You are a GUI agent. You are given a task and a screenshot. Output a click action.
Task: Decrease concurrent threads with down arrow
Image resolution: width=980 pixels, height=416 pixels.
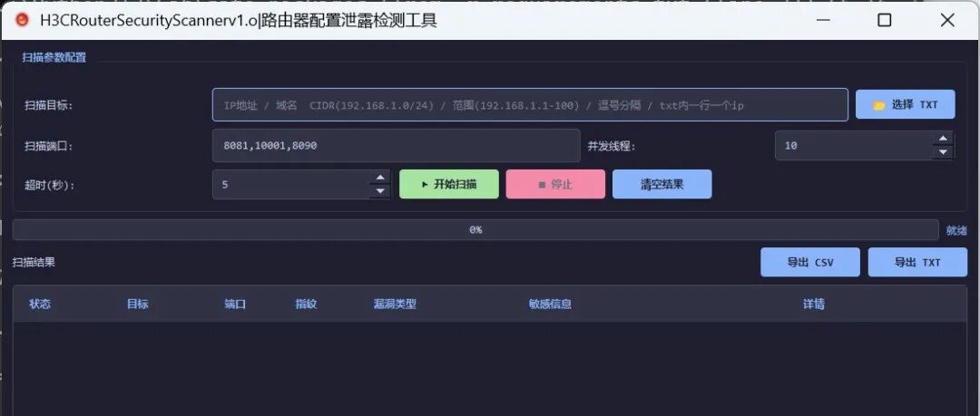click(x=943, y=152)
